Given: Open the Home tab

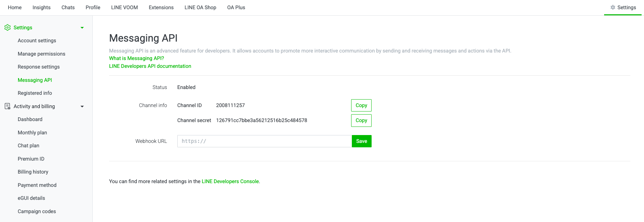Looking at the screenshot, I should click(x=15, y=8).
